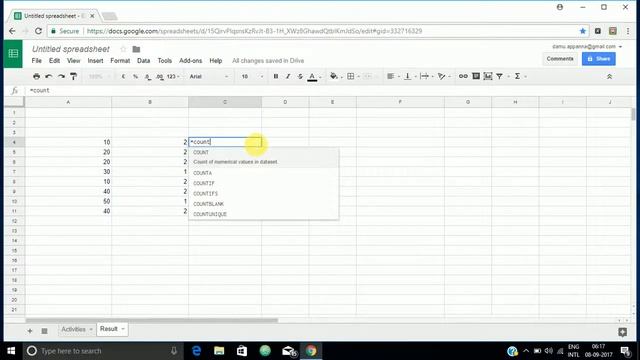Decrease decimal places

pyautogui.click(x=147, y=76)
